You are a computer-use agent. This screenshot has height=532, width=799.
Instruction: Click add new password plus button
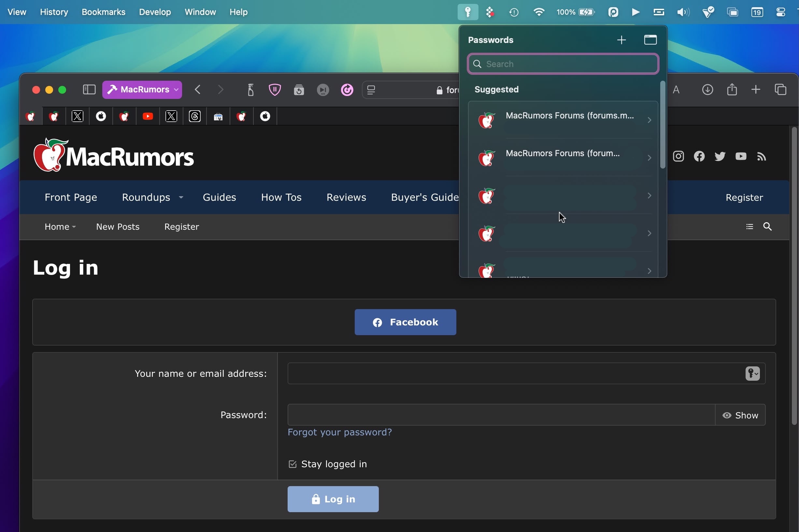pos(621,40)
